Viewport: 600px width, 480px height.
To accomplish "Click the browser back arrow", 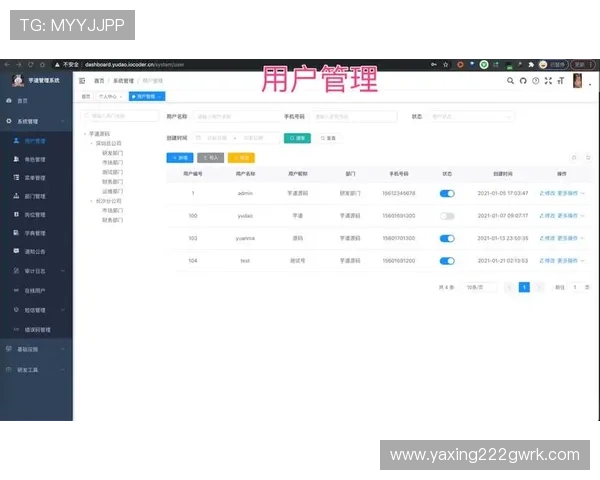I will [x=7, y=65].
